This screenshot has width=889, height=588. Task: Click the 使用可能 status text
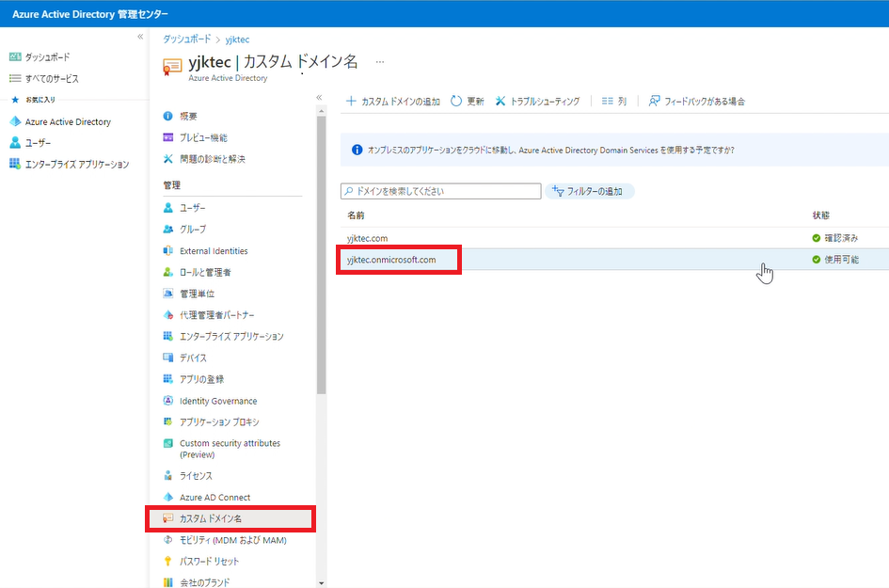(x=841, y=260)
